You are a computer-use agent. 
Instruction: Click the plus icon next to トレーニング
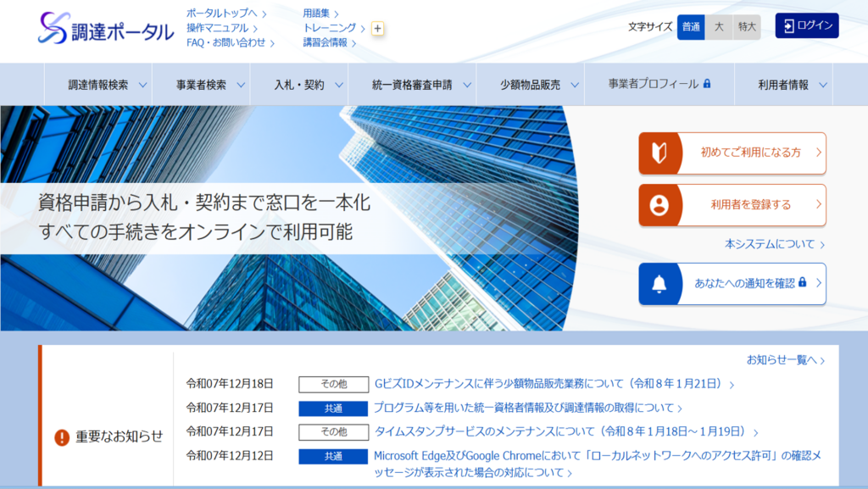click(x=376, y=29)
